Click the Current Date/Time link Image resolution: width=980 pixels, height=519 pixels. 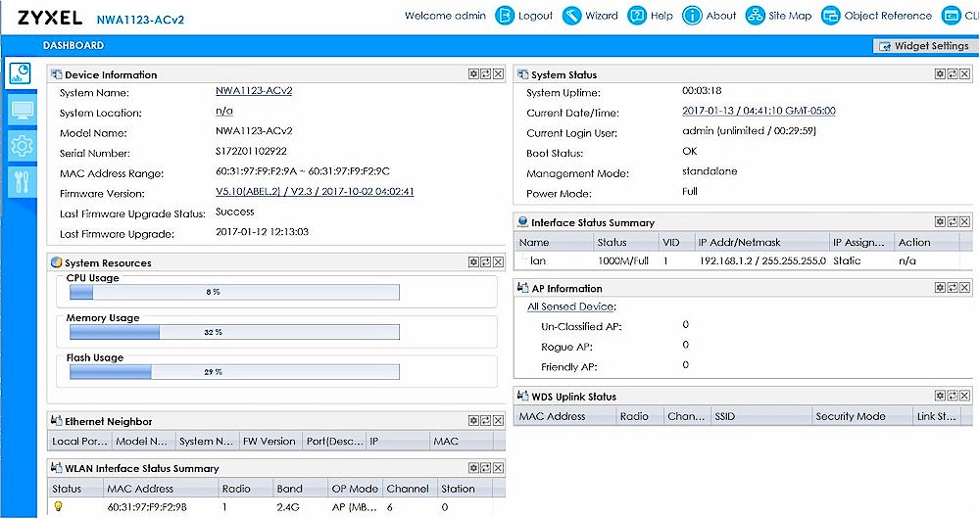coord(759,111)
